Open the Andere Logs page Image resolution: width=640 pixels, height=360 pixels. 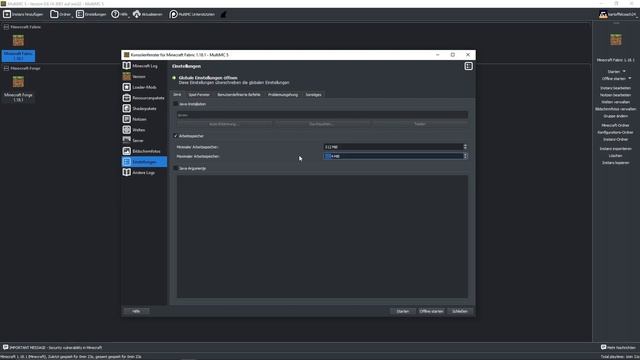pos(144,173)
